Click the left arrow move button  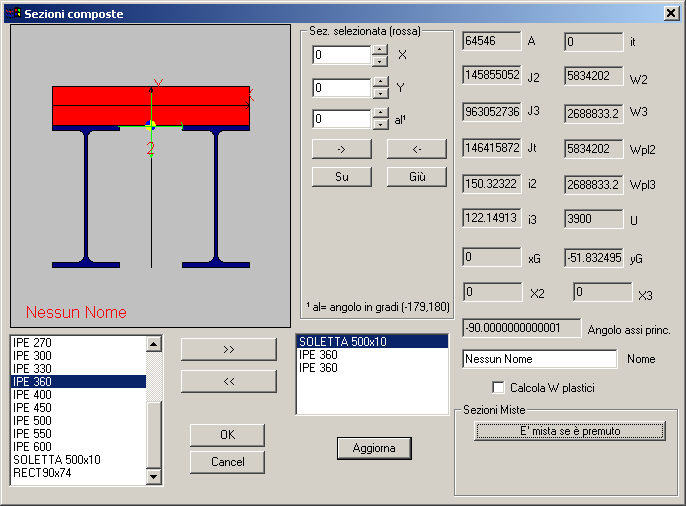[x=416, y=149]
